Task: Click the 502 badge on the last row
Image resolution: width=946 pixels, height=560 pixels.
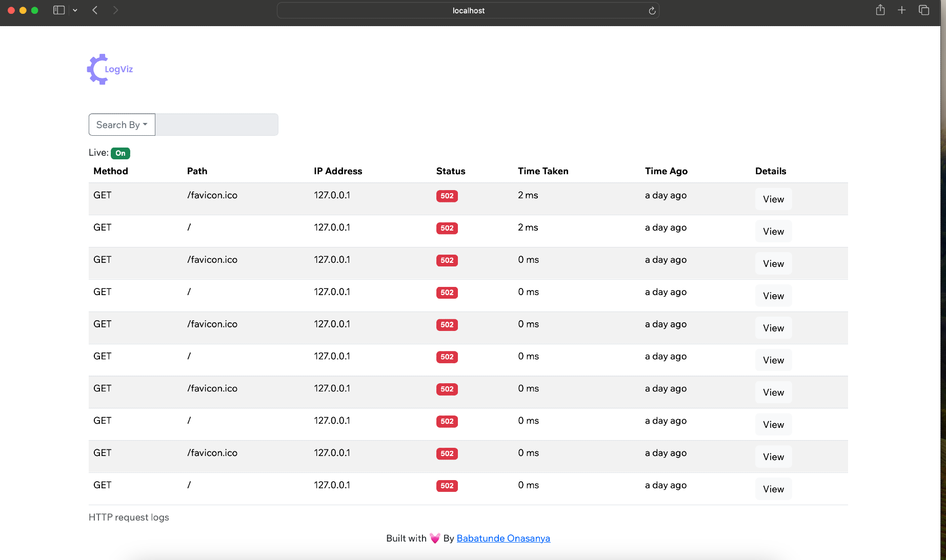Action: [x=447, y=486]
